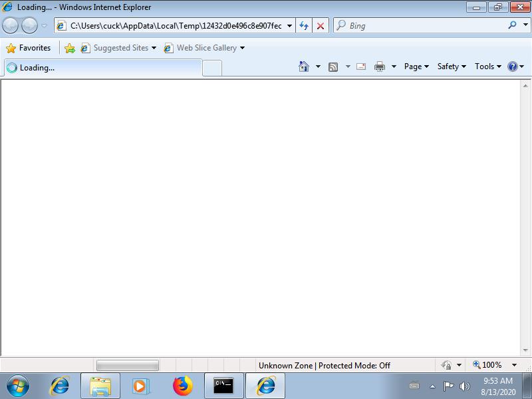Click the page loading progress bar
The width and height of the screenshot is (532, 399).
point(128,365)
